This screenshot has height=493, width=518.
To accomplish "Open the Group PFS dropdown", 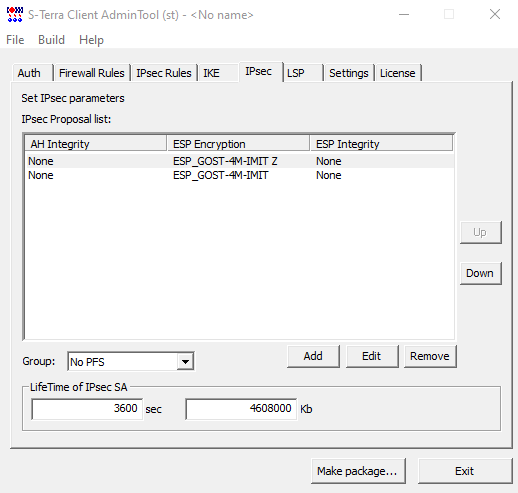I will (185, 361).
